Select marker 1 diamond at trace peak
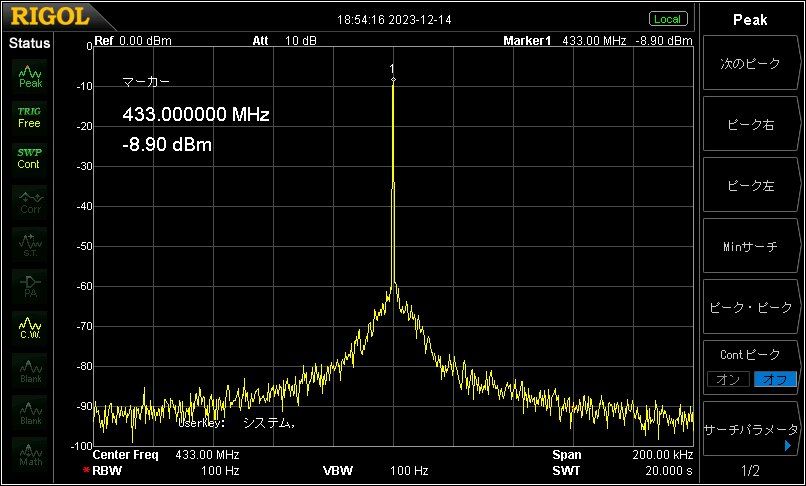Viewport: 806px width, 486px height. click(x=393, y=79)
